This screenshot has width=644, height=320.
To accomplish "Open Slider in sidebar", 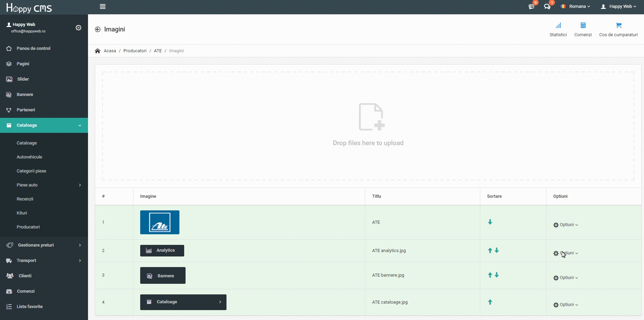I will coord(44,79).
